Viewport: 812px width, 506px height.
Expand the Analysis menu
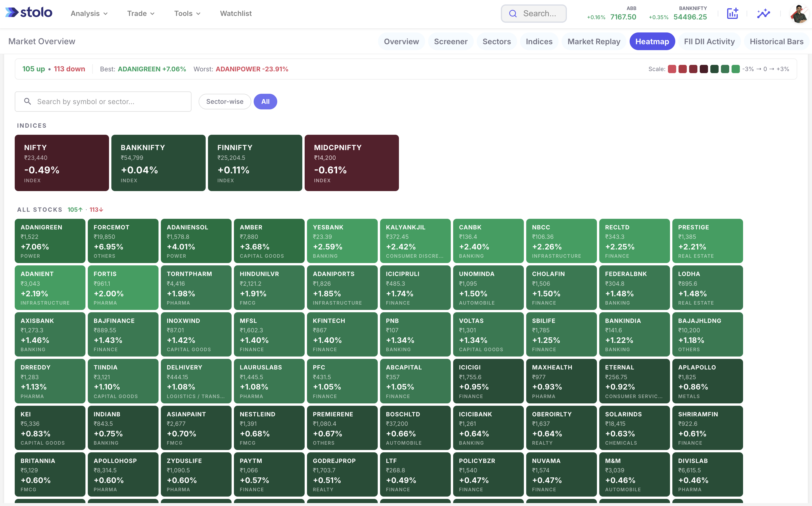coord(89,13)
